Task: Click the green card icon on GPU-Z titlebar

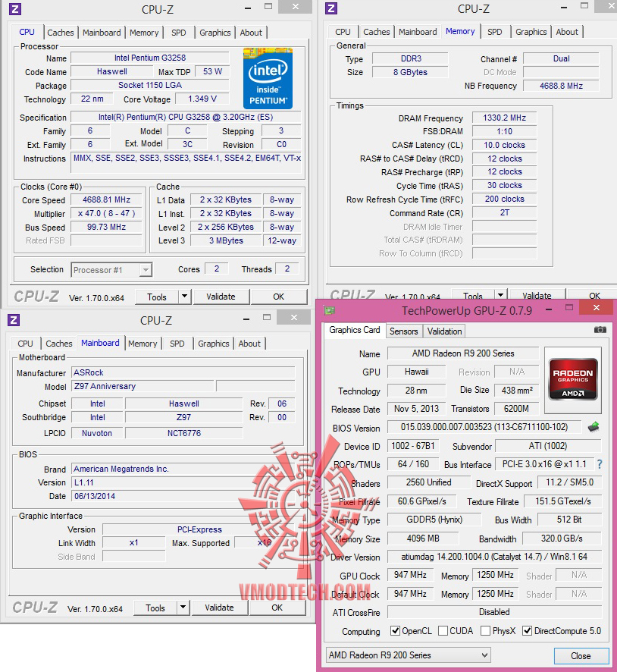Action: pos(327,310)
